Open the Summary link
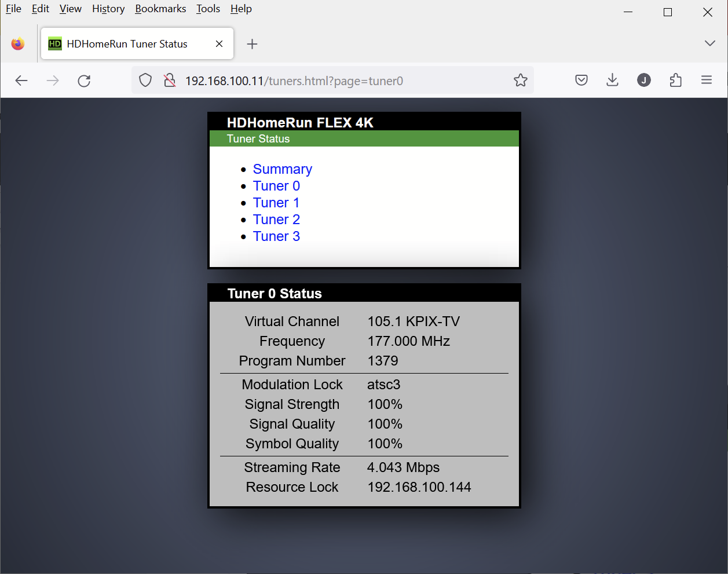 [283, 169]
